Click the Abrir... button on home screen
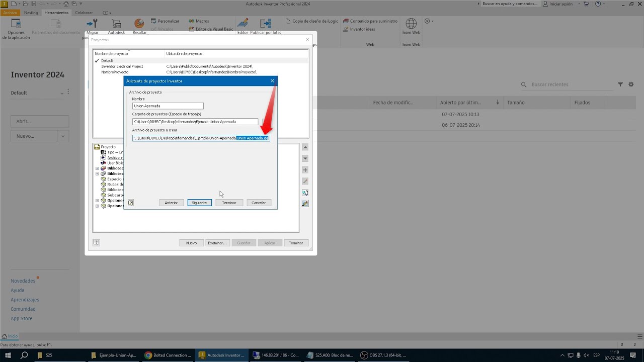Image resolution: width=644 pixels, height=362 pixels. click(40, 121)
